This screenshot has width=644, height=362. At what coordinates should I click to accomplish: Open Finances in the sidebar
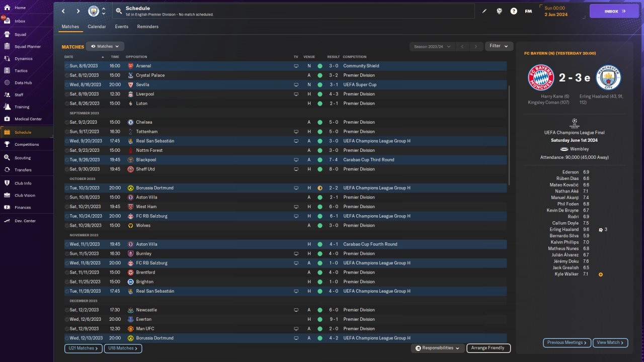pos(26,208)
